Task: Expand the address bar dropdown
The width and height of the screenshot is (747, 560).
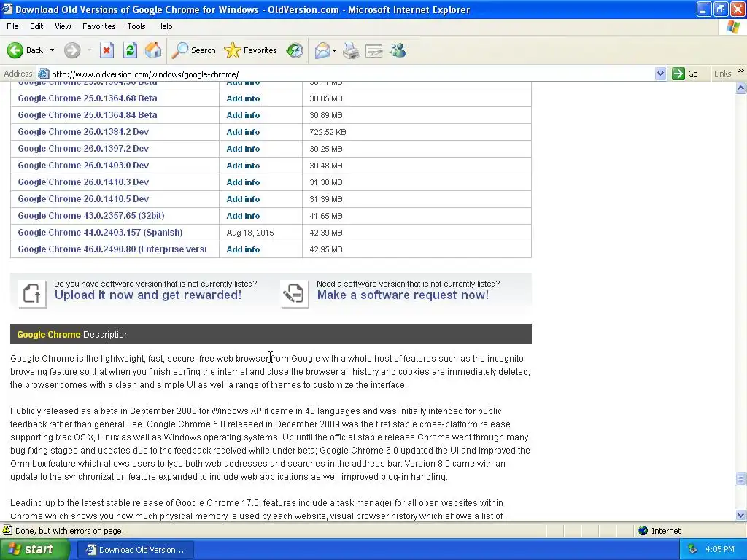Action: [x=660, y=74]
